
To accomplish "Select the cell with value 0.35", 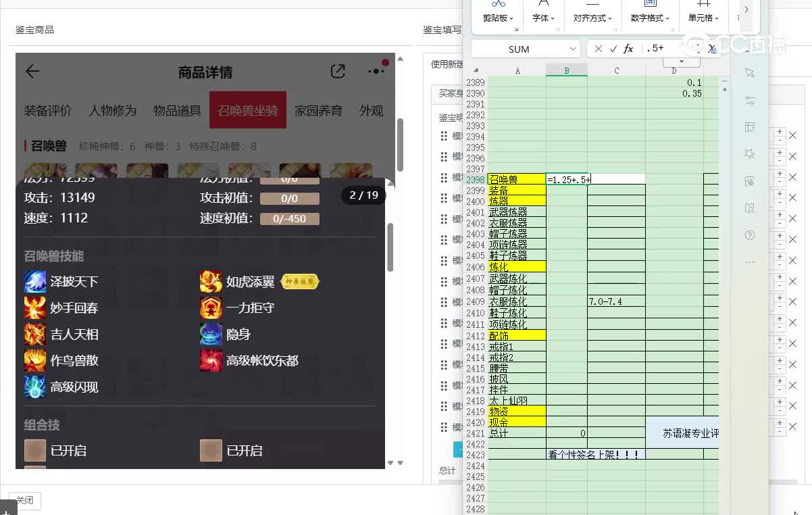I will coord(674,93).
